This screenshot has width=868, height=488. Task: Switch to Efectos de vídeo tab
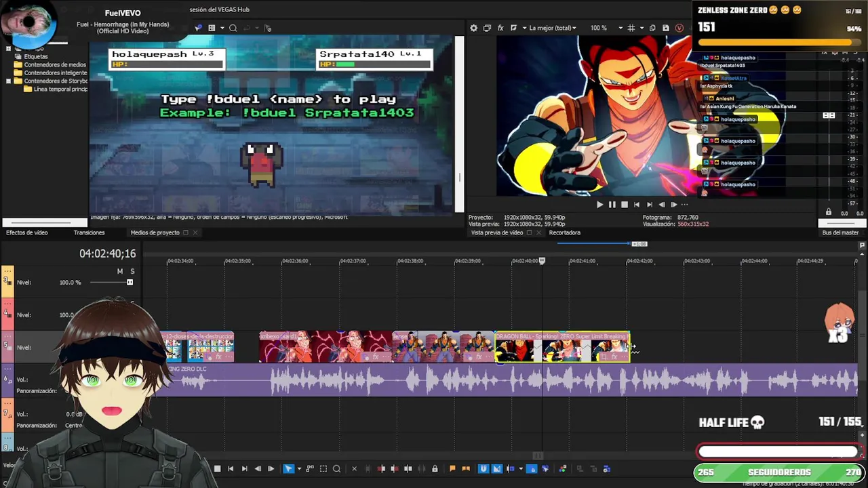coord(27,232)
